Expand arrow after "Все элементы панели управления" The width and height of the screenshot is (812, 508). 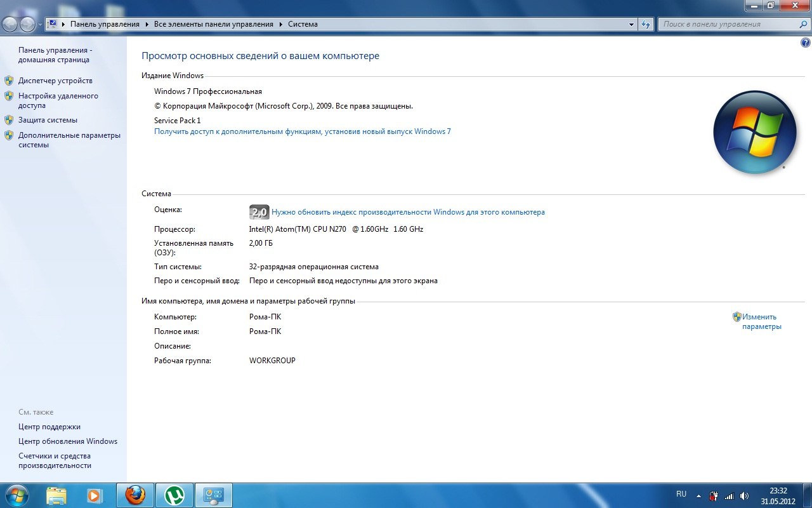coord(280,24)
